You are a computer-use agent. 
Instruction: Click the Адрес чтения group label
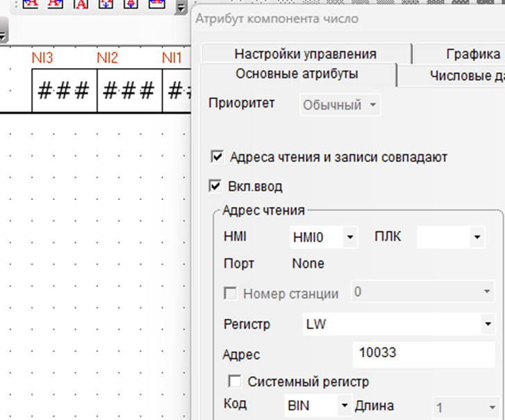[x=263, y=210]
